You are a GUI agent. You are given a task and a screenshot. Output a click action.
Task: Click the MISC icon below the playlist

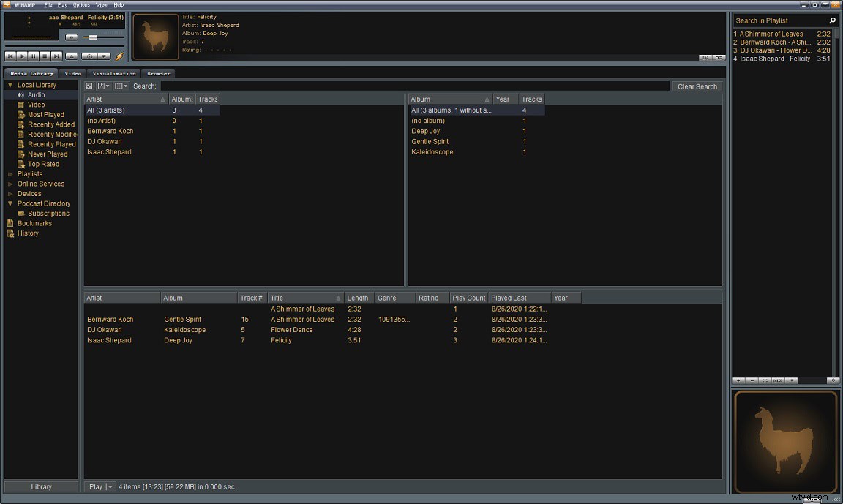pos(777,380)
